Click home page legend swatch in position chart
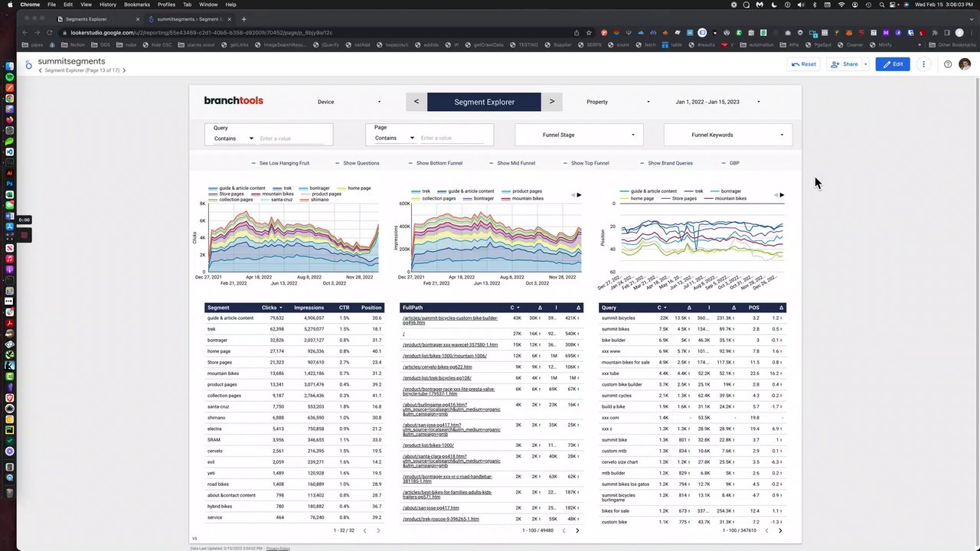The height and width of the screenshot is (551, 980). pos(625,198)
